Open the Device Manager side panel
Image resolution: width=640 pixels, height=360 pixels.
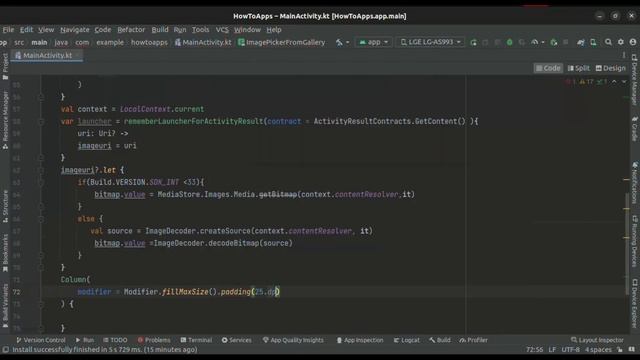tap(635, 79)
